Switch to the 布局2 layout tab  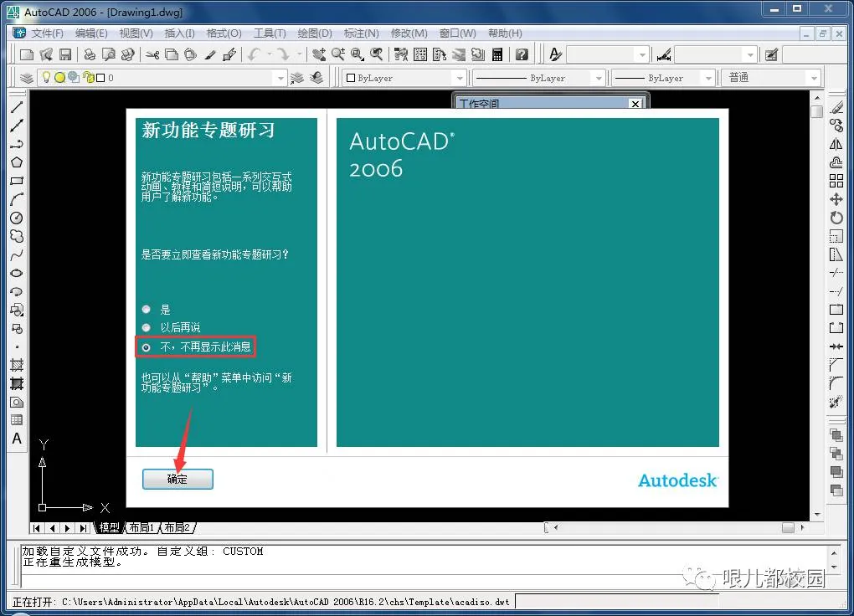click(x=177, y=527)
